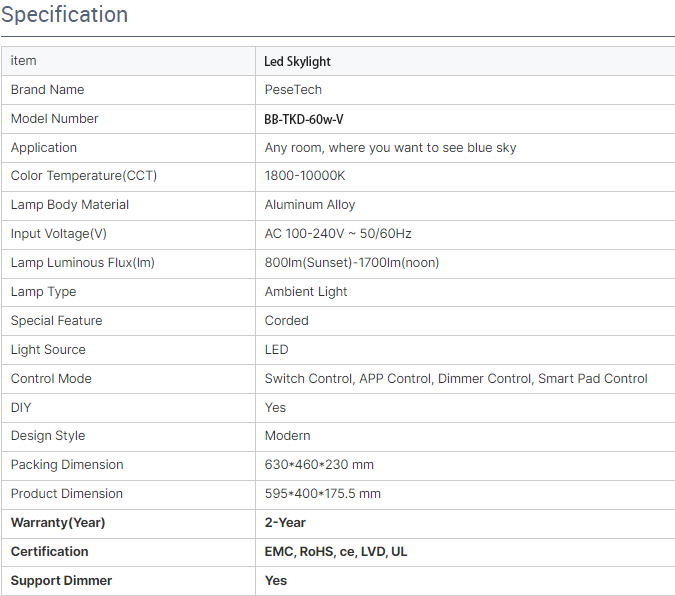Click the Corded special feature value

point(286,321)
